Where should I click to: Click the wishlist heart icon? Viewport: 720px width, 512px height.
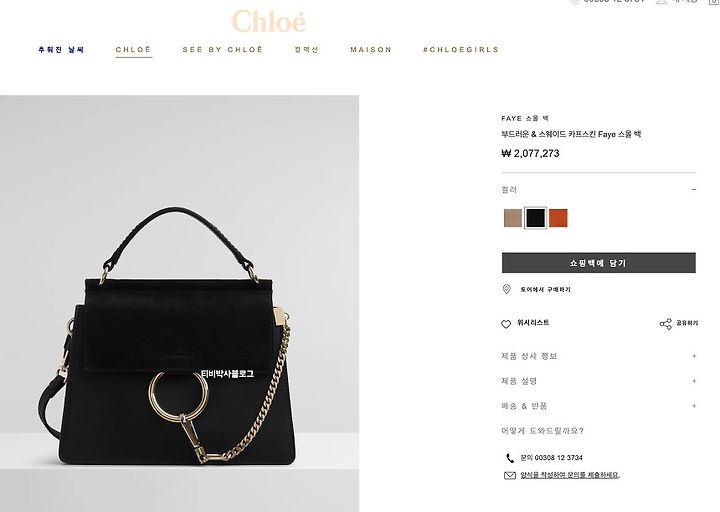click(x=506, y=324)
